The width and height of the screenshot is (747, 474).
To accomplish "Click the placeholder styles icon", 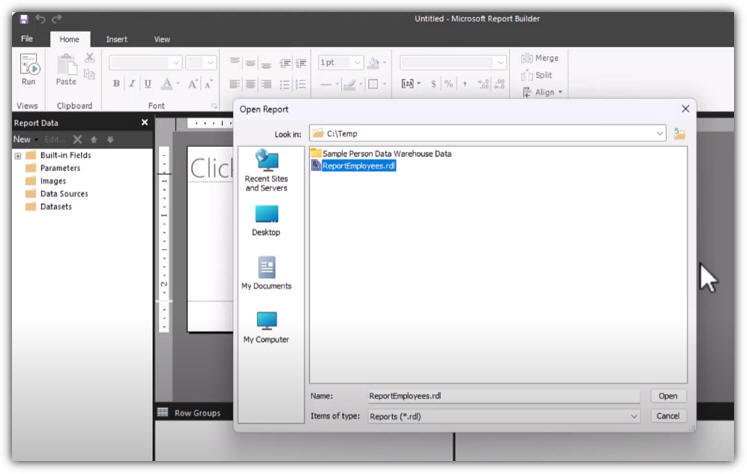I will coord(410,84).
